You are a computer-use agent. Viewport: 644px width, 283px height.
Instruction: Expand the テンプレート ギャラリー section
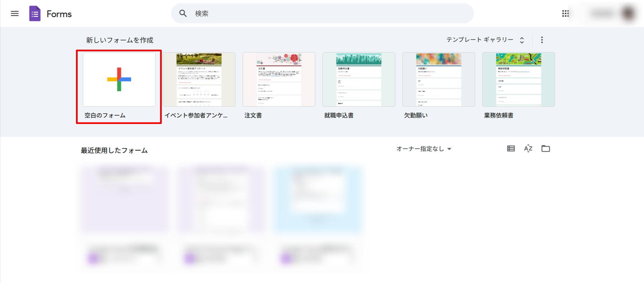(485, 40)
